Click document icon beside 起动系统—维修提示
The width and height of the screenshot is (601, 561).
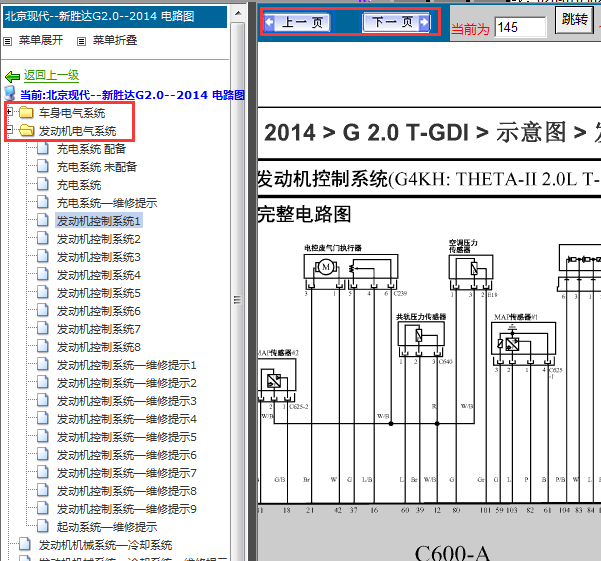[x=43, y=527]
